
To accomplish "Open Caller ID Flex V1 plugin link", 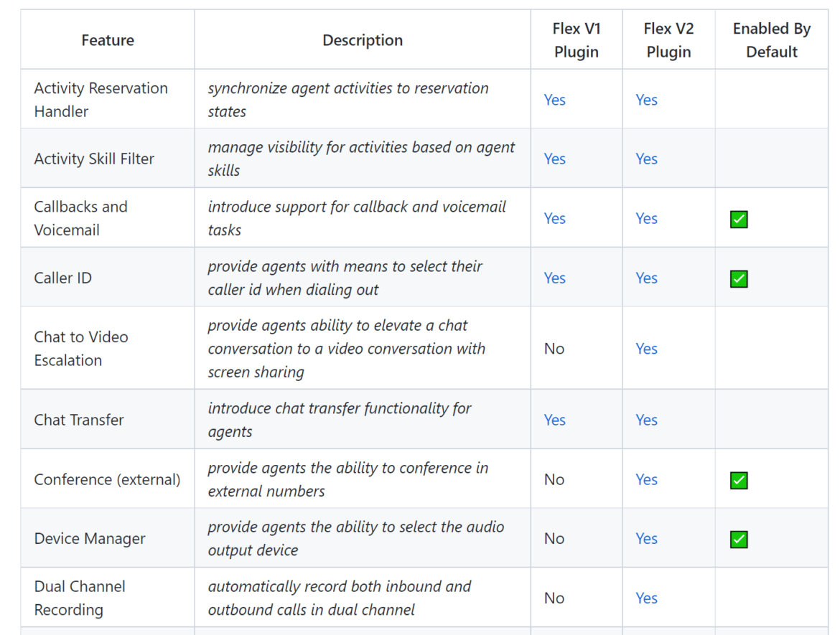I will [x=554, y=278].
